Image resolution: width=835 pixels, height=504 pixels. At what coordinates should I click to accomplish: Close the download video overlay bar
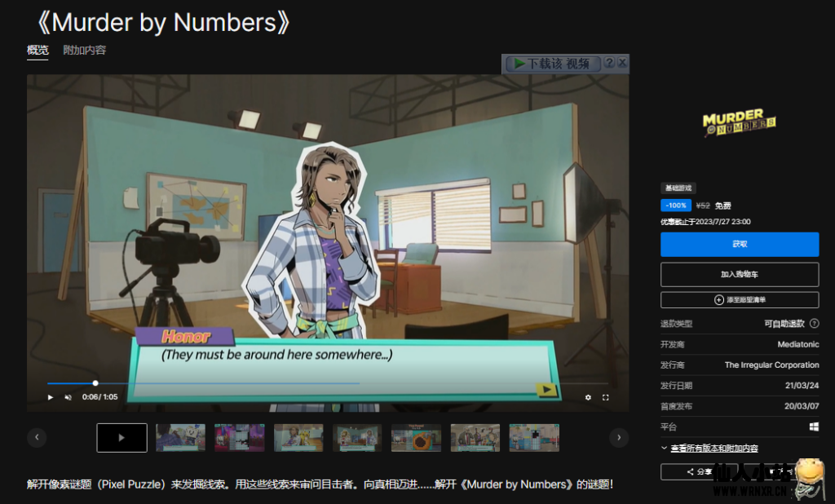point(622,63)
